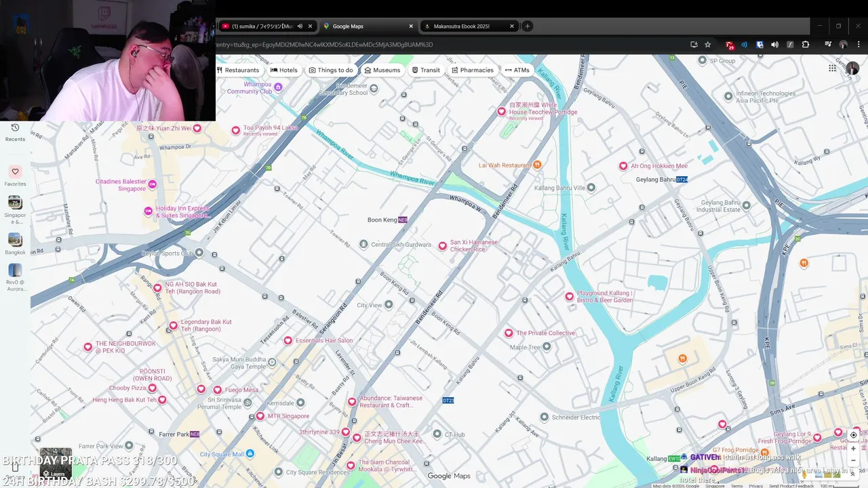Screen dimensions: 868x488
Task: Click THE NEIGHBOURWOK @ PEK KIO pin
Action: pyautogui.click(x=87, y=347)
